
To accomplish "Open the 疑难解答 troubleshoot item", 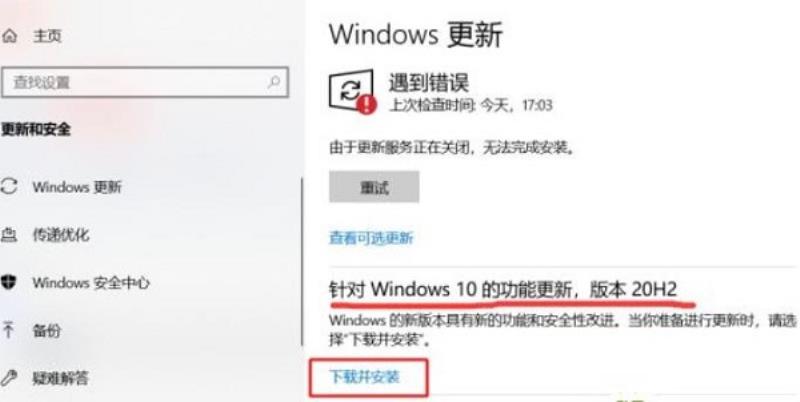I will point(61,379).
